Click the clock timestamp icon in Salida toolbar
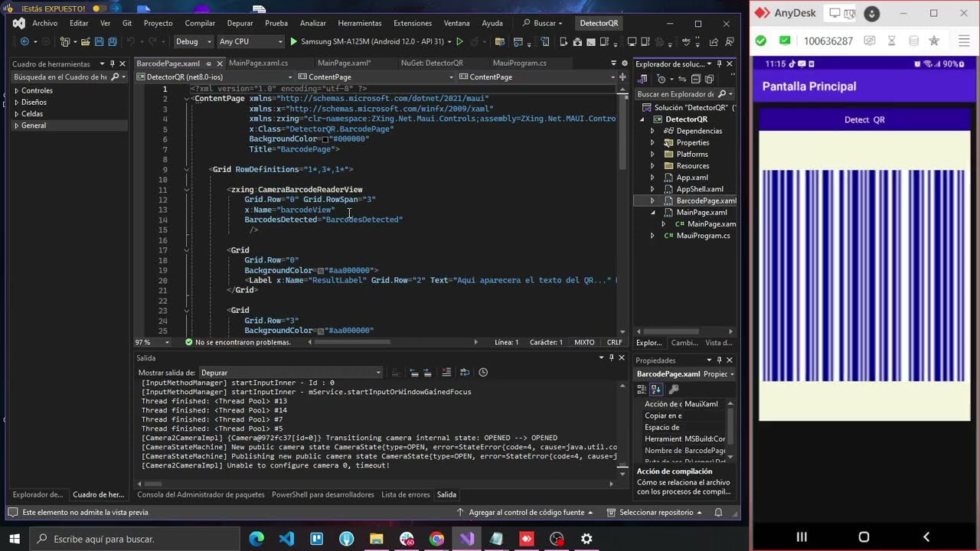This screenshot has width=980, height=551. tap(483, 372)
